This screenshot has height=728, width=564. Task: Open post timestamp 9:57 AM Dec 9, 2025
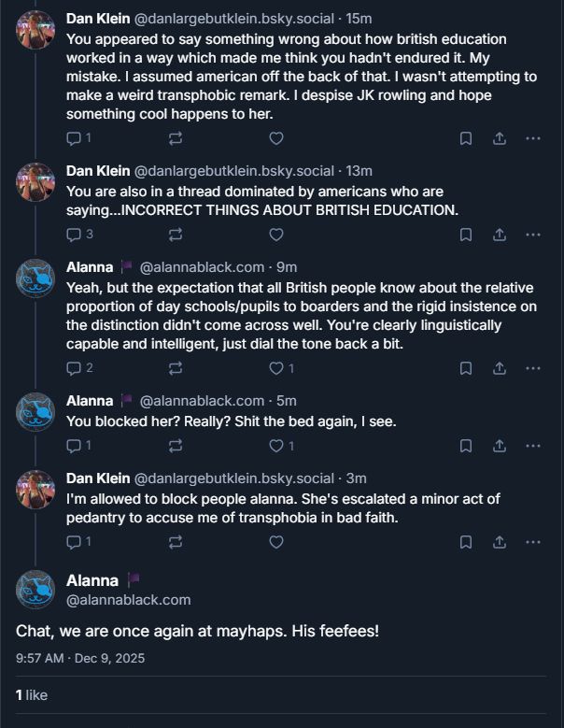pos(80,658)
